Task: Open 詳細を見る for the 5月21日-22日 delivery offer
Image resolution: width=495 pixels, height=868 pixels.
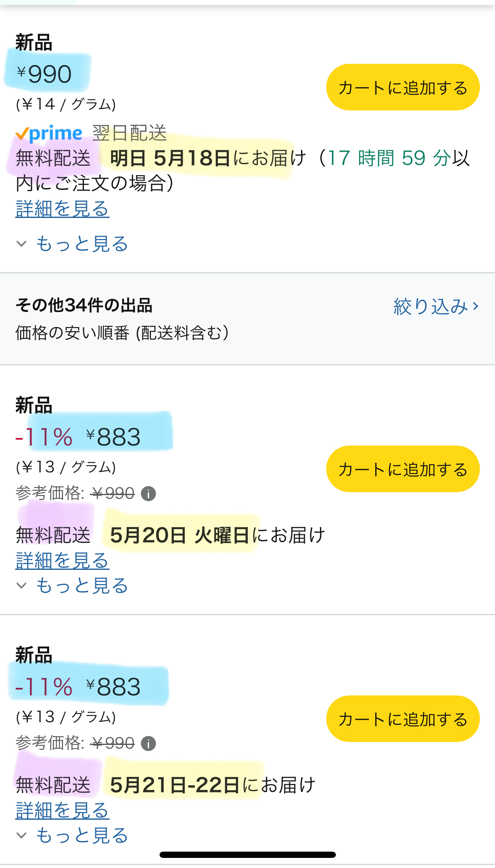Action: click(x=62, y=810)
